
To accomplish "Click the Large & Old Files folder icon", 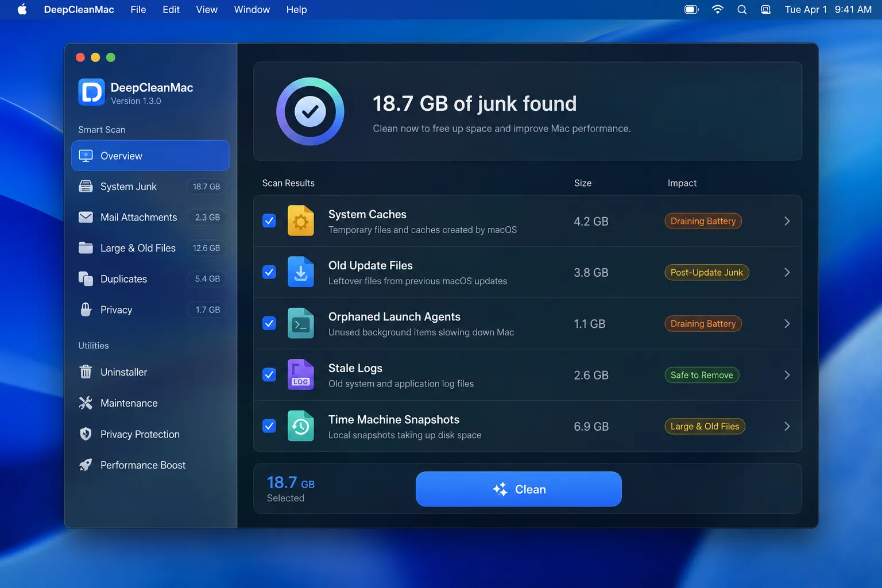I will click(x=86, y=248).
